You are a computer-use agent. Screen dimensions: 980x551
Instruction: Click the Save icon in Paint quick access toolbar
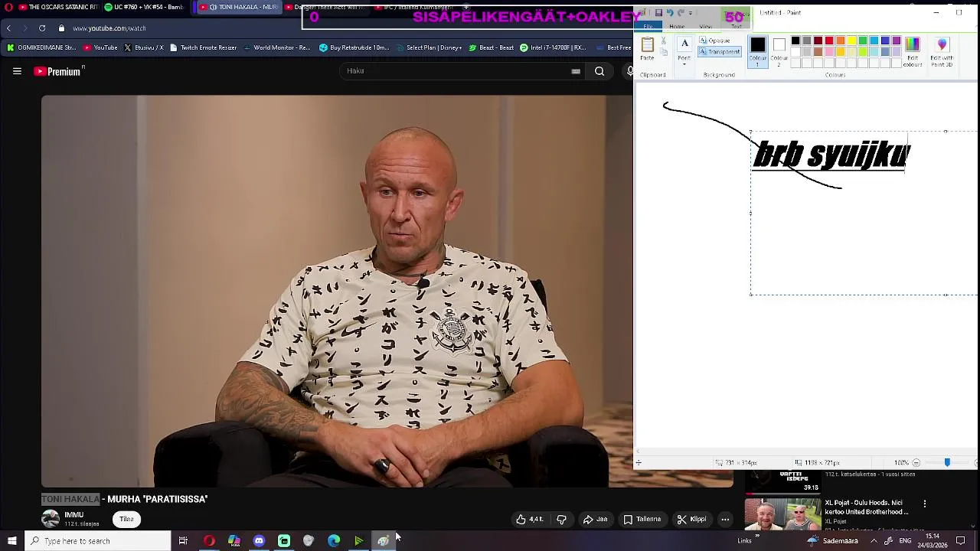658,13
